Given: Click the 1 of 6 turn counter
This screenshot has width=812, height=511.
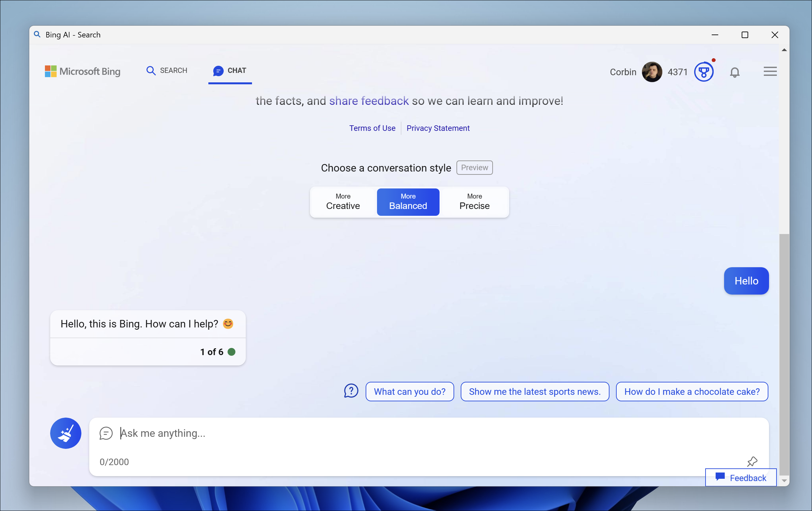Looking at the screenshot, I should pyautogui.click(x=211, y=352).
